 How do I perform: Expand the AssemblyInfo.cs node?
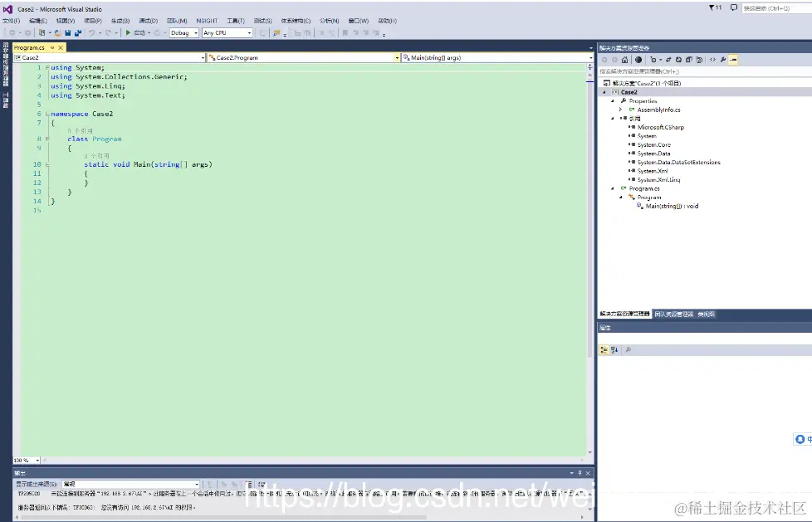(x=621, y=110)
